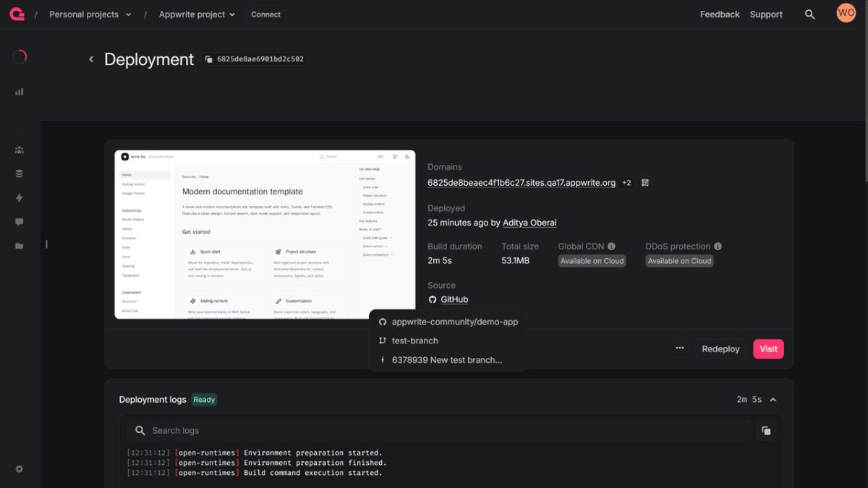Screen dimensions: 868x488
Task: Open the Functions lightning bolt sidebar icon
Action: tap(20, 197)
